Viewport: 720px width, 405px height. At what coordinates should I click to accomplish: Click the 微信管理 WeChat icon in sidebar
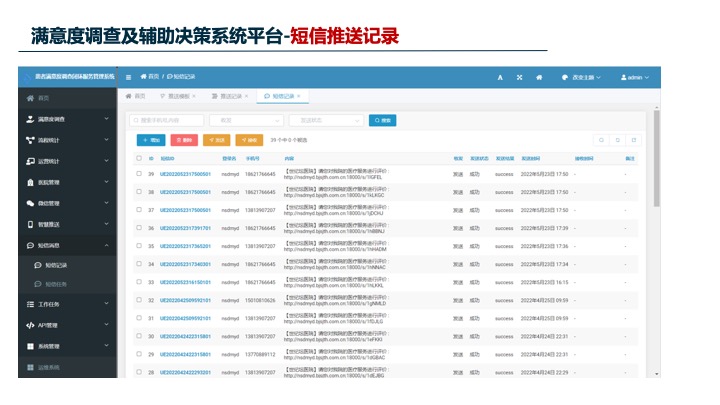(30, 203)
